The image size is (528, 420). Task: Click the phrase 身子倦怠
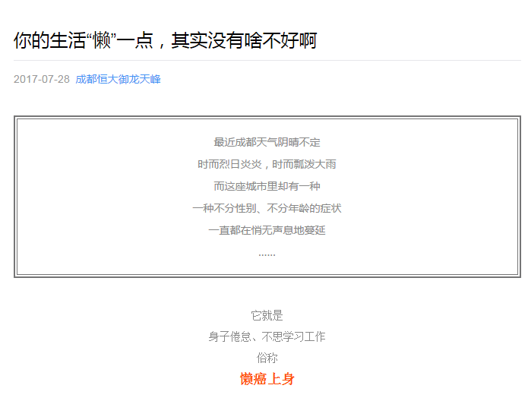coord(229,336)
